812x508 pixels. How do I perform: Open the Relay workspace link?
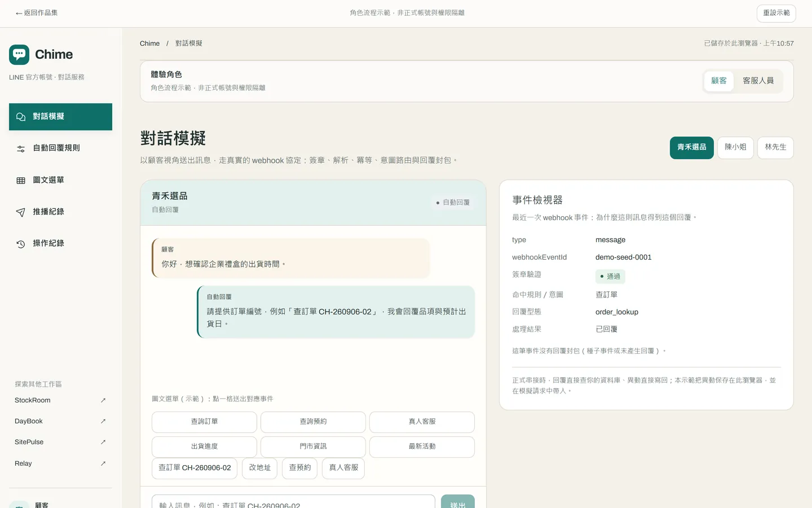[60, 463]
